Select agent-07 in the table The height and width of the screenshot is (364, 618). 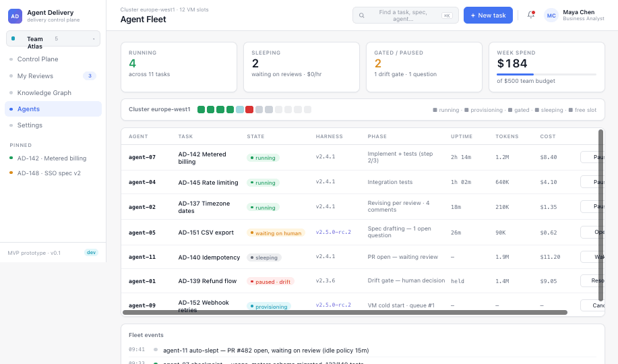142,157
